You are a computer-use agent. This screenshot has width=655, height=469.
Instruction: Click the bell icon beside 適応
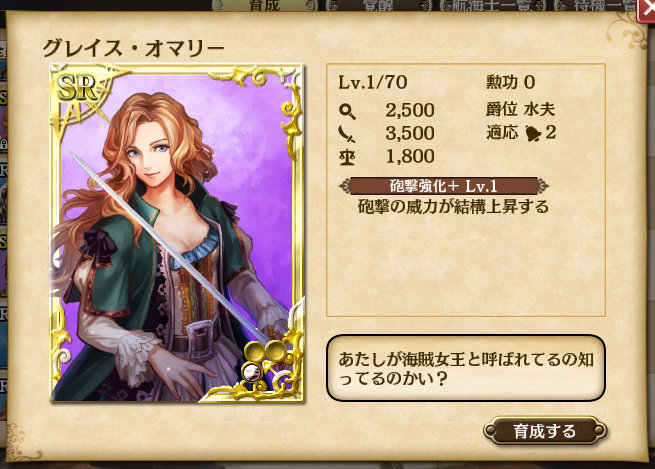pos(533,133)
